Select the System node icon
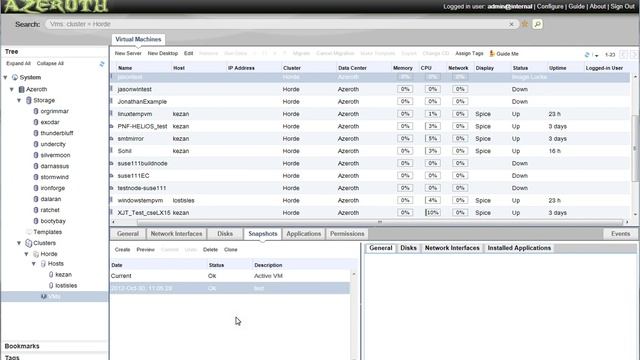 (x=15, y=77)
